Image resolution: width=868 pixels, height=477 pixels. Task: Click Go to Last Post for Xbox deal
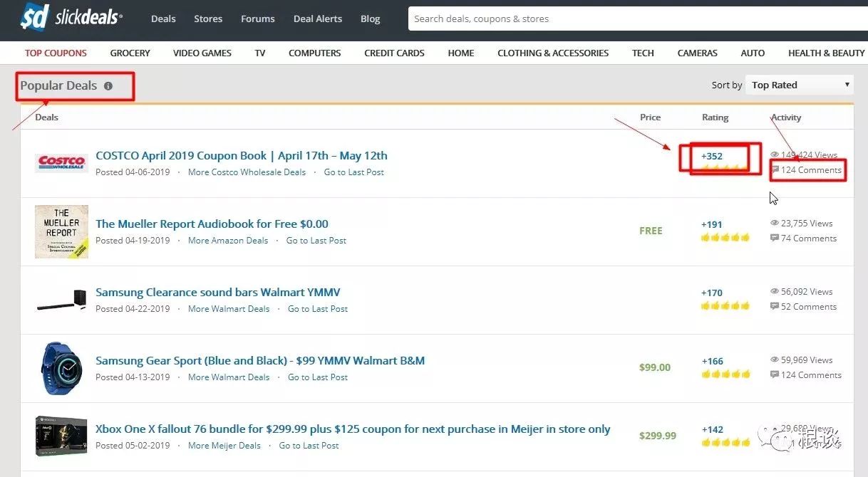[x=309, y=446]
